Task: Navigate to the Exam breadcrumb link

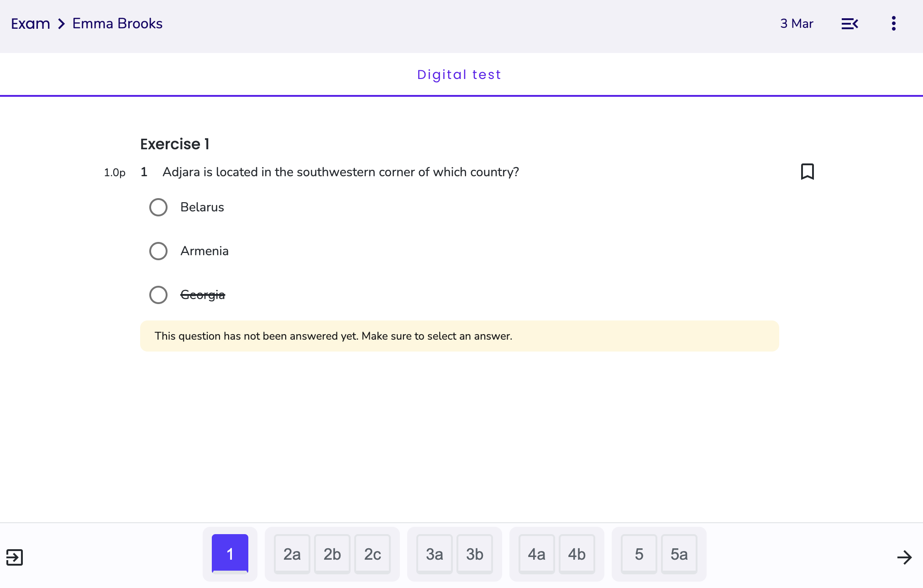Action: click(31, 24)
